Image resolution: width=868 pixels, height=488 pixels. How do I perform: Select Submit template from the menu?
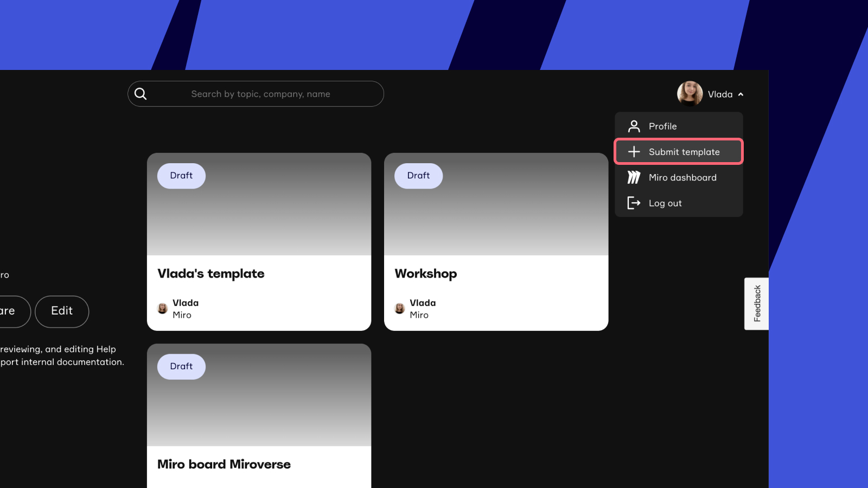684,152
